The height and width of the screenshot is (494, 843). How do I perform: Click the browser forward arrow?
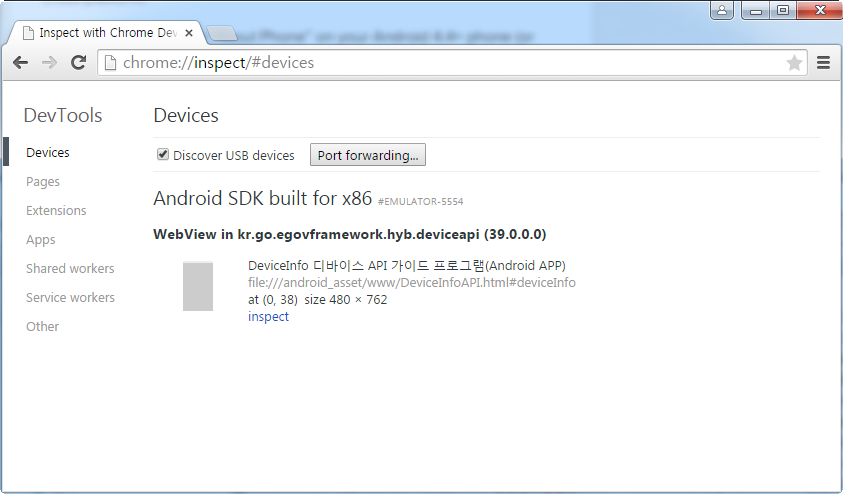(x=49, y=63)
